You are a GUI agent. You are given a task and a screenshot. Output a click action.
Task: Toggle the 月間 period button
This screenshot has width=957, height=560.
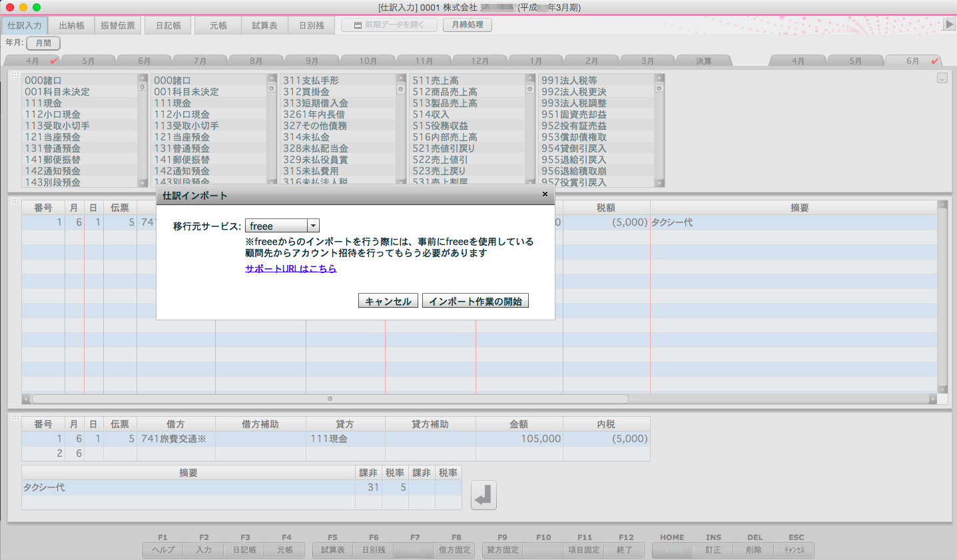43,43
